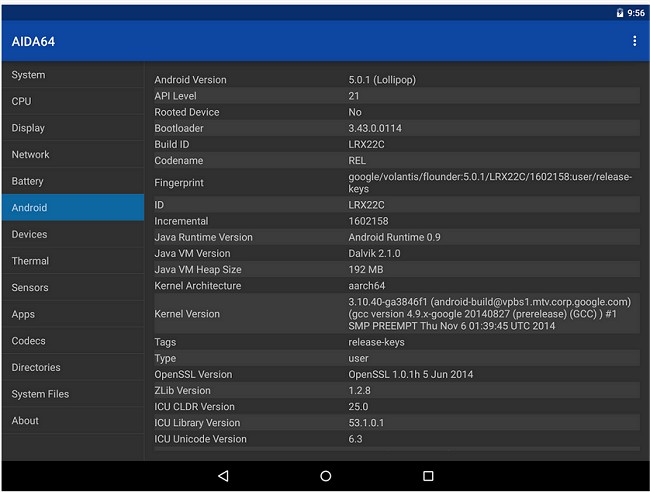The height and width of the screenshot is (492, 650).
Task: Open the CPU section
Action: (72, 101)
